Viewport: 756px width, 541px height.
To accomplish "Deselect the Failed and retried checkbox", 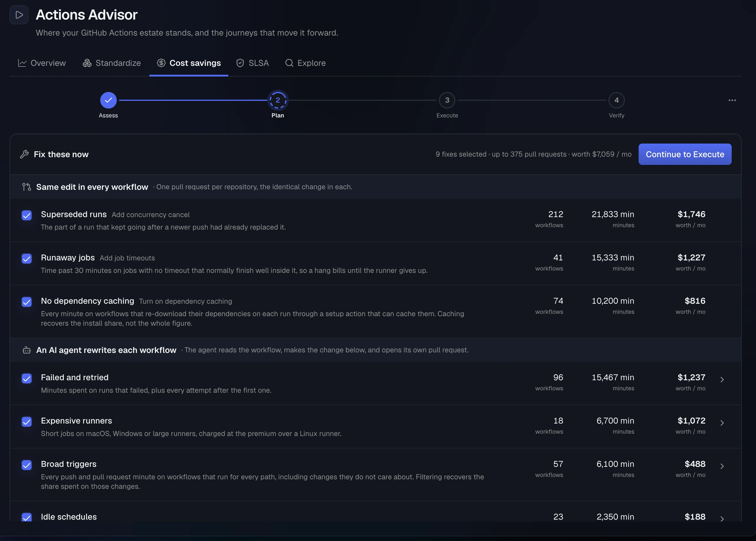I will [x=27, y=378].
